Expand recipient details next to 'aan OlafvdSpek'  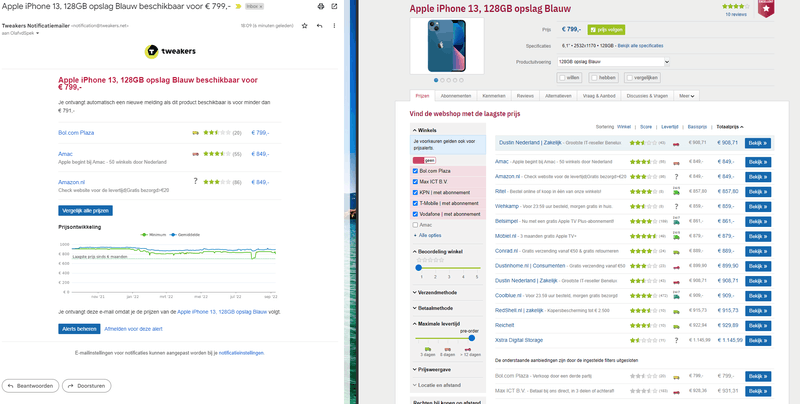coord(37,33)
